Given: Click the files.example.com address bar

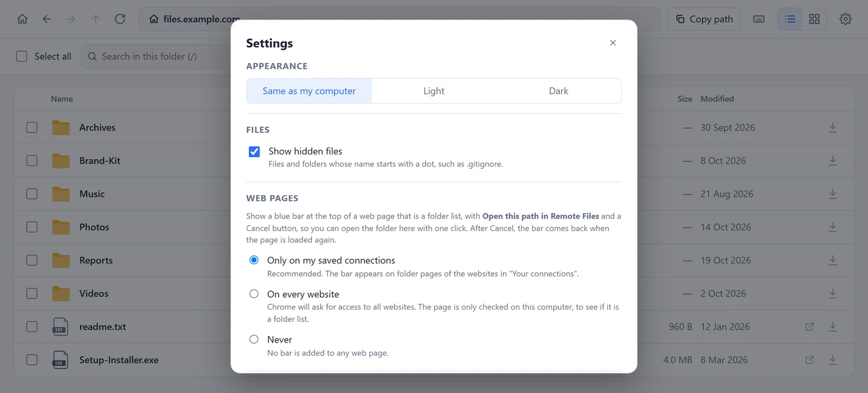Looking at the screenshot, I should (x=399, y=19).
